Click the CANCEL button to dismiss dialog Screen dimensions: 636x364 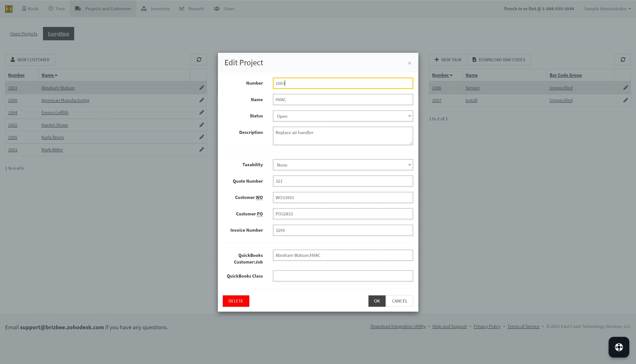(399, 301)
